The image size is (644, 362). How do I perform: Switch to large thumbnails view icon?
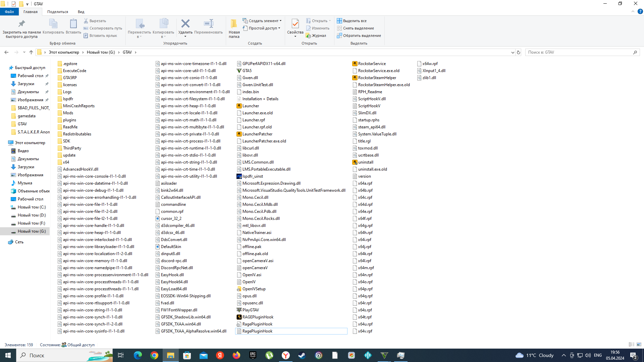point(639,345)
